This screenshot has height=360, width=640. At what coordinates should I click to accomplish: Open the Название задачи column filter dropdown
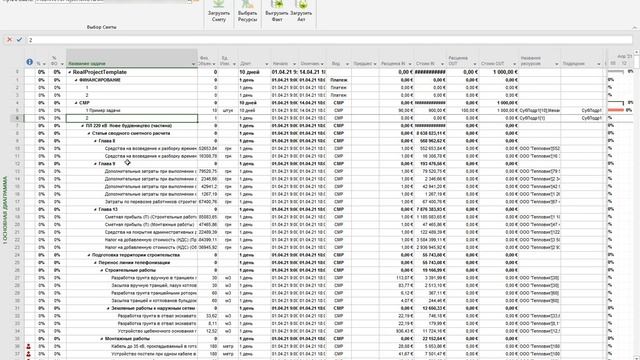point(193,64)
